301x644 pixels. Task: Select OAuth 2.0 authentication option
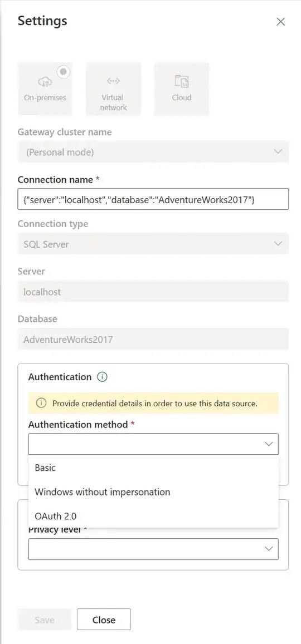click(153, 517)
